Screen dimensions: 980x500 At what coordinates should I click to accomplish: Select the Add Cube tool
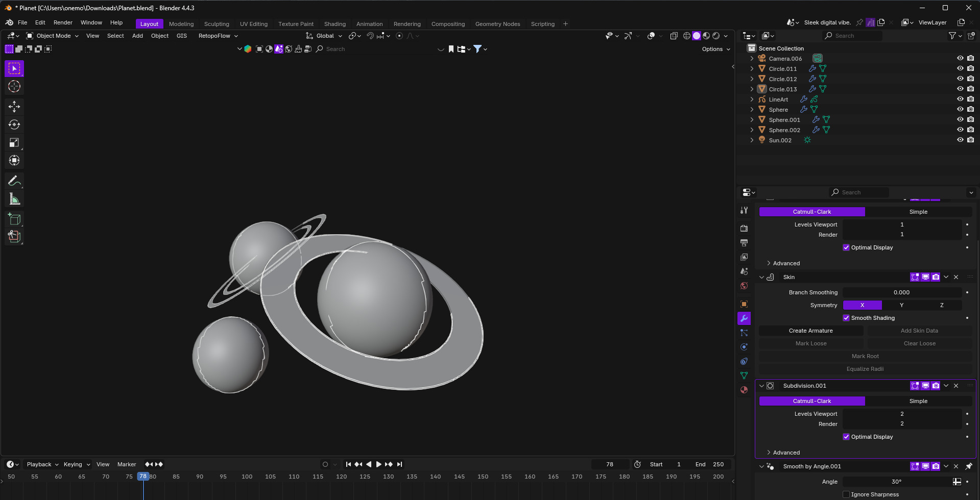14,219
